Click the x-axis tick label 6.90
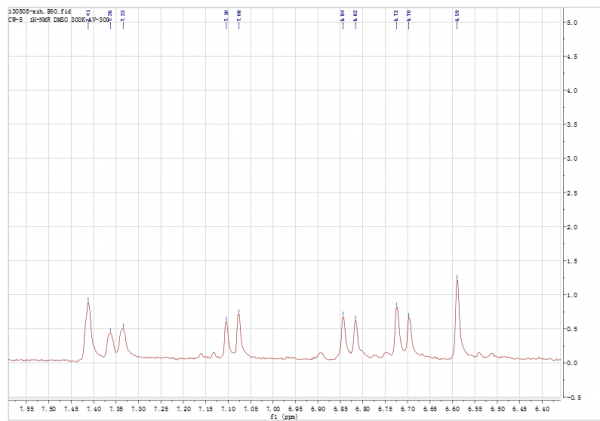This screenshot has height=421, width=600. 318,409
